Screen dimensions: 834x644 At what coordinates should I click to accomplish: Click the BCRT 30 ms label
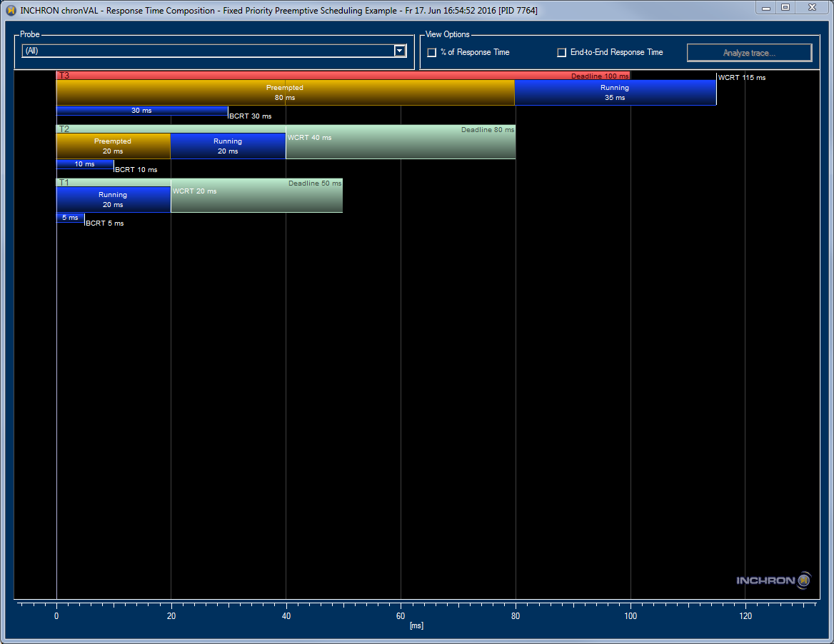point(251,116)
